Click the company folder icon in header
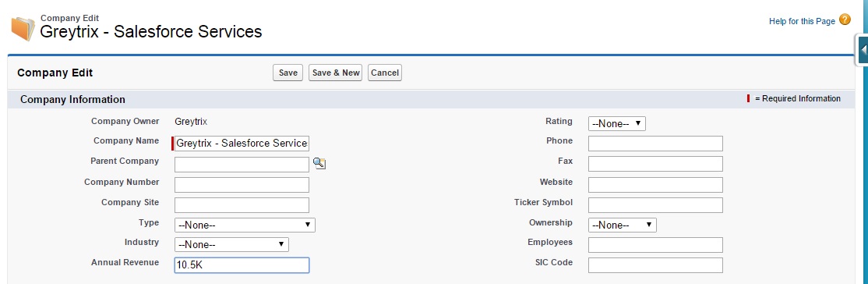This screenshot has height=284, width=868. [x=23, y=28]
